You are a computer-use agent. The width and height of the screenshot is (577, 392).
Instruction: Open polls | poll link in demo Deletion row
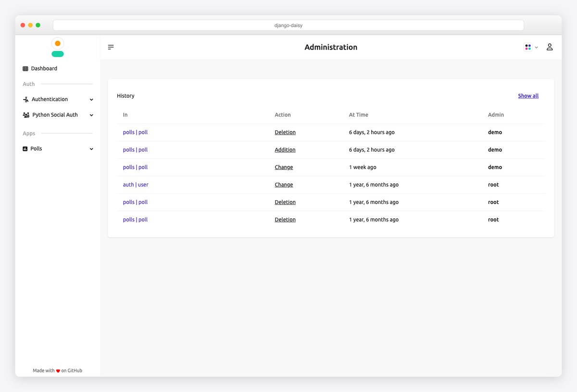click(135, 132)
